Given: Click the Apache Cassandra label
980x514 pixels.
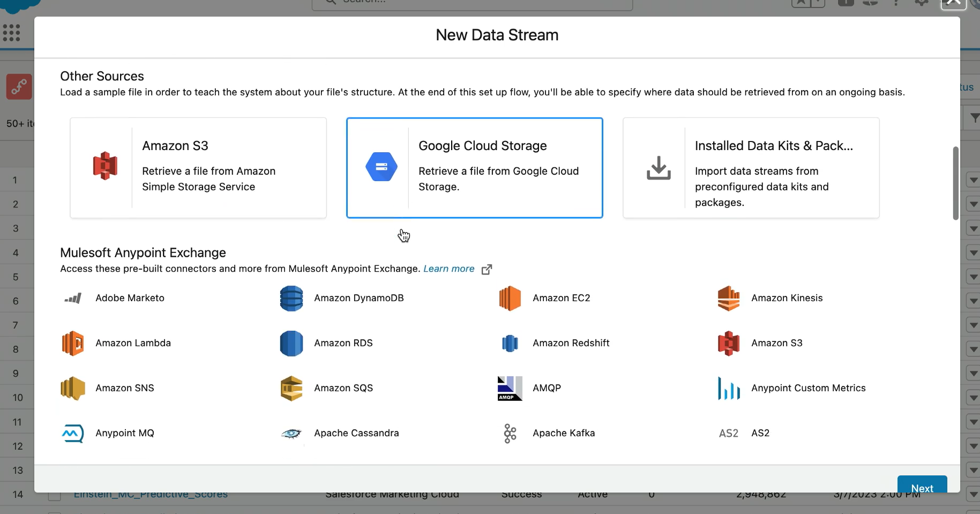Looking at the screenshot, I should 356,433.
